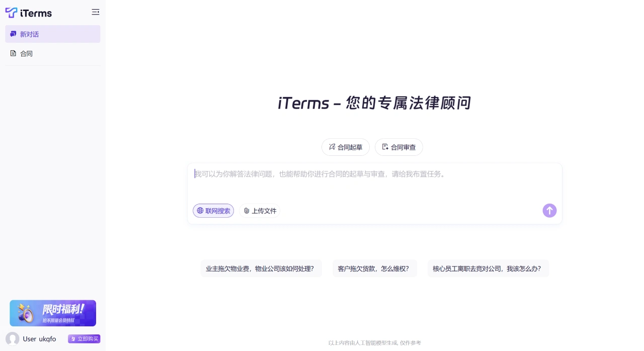Collapse the sidebar with the top toggle
The height and width of the screenshot is (351, 644).
pyautogui.click(x=96, y=12)
